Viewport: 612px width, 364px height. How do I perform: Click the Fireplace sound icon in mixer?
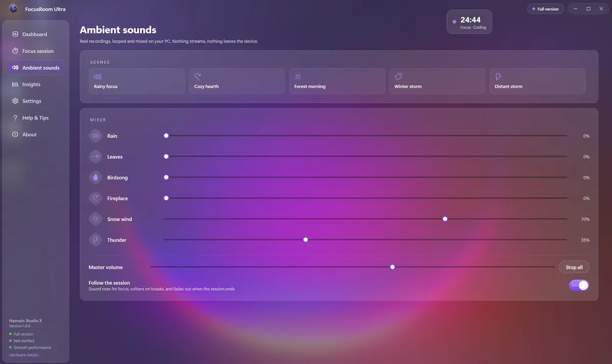[x=95, y=198]
